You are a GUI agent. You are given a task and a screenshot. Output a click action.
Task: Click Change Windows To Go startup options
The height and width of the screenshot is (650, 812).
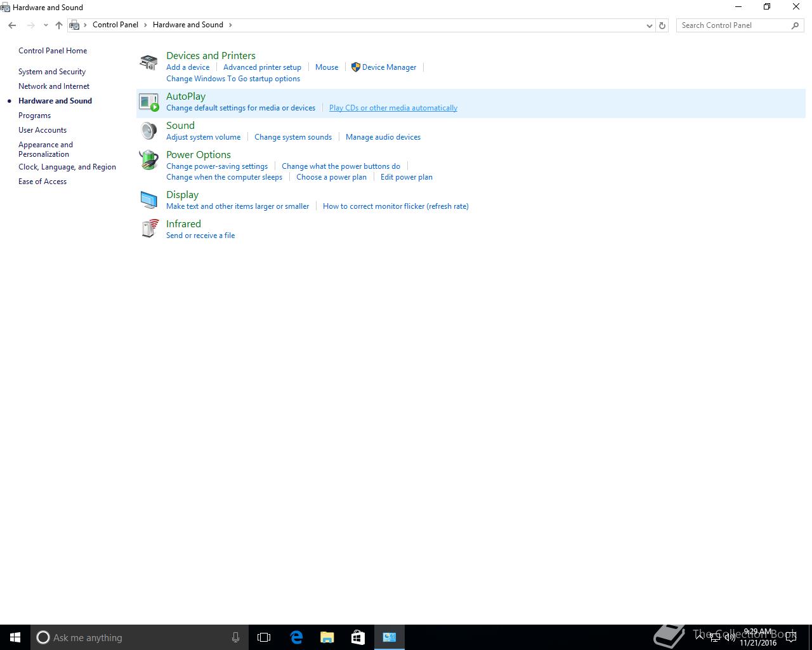pyautogui.click(x=233, y=79)
